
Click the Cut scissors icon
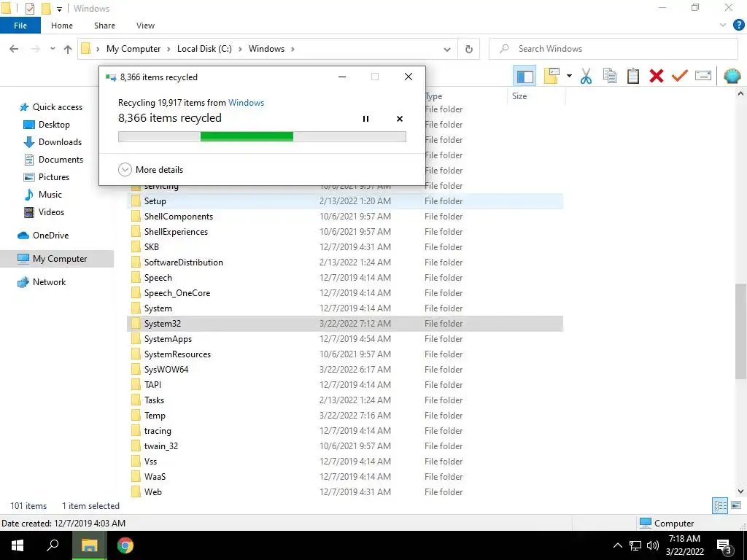(x=586, y=76)
